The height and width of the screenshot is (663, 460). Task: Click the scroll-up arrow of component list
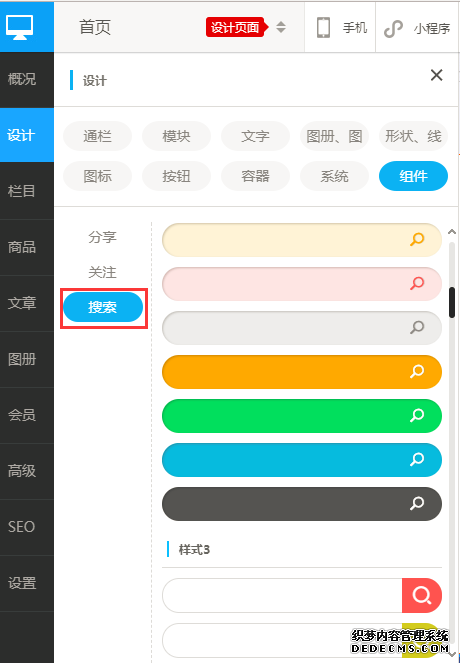pos(452,232)
